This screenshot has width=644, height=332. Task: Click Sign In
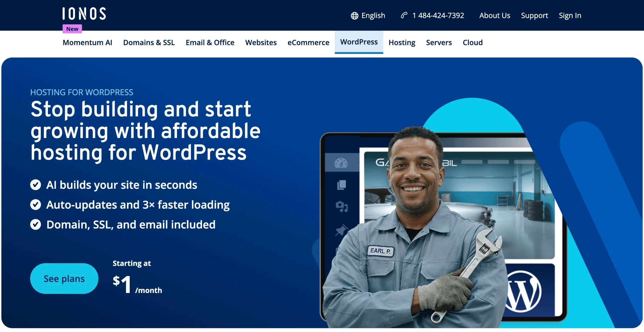point(570,16)
